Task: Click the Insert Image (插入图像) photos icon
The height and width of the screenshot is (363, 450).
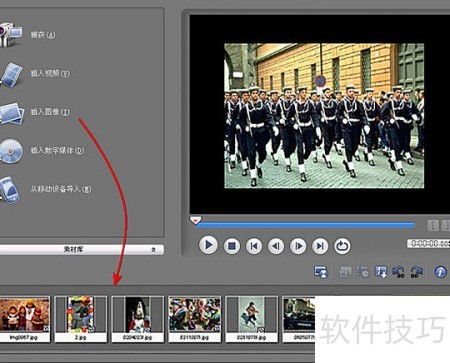Action: [x=12, y=113]
